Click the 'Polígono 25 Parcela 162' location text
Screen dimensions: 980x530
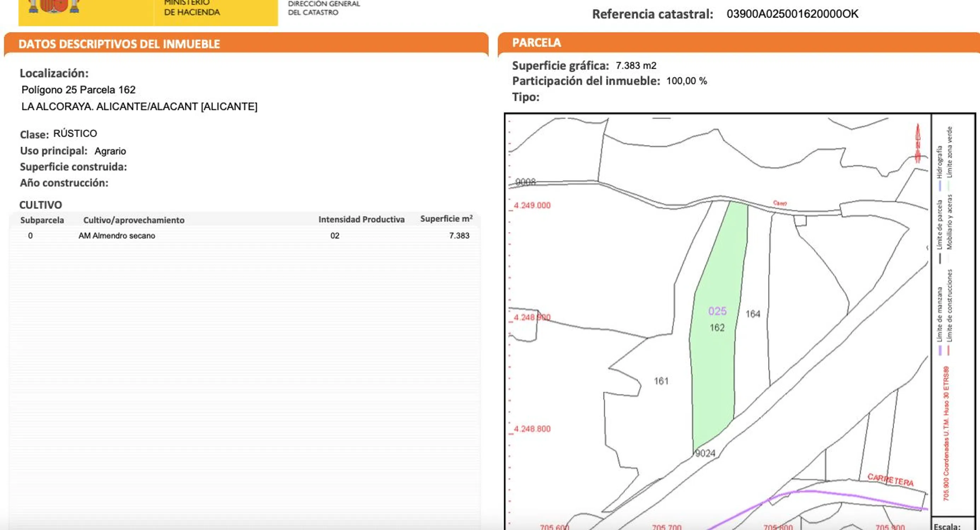pos(79,90)
